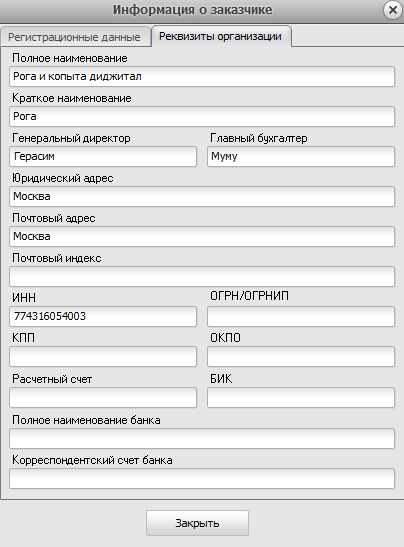
Task: Switch to Регистрационные данные tab
Action: (x=75, y=37)
